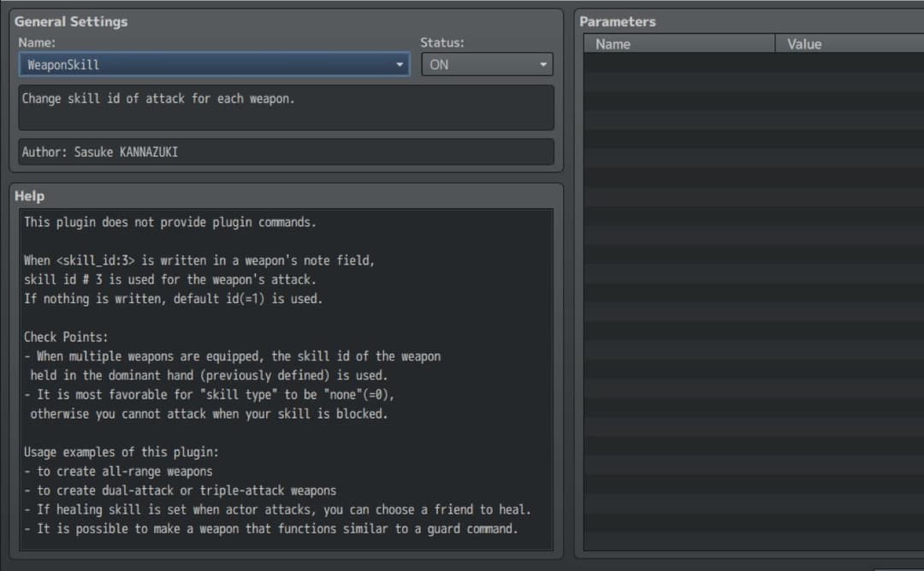
Task: Click inside the Help text area
Action: point(285,377)
